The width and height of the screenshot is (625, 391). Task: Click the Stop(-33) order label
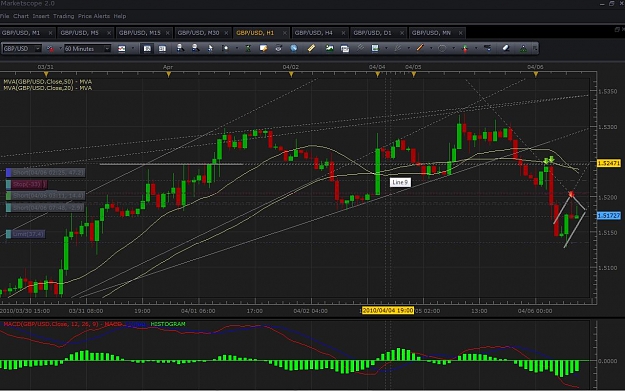(26, 184)
